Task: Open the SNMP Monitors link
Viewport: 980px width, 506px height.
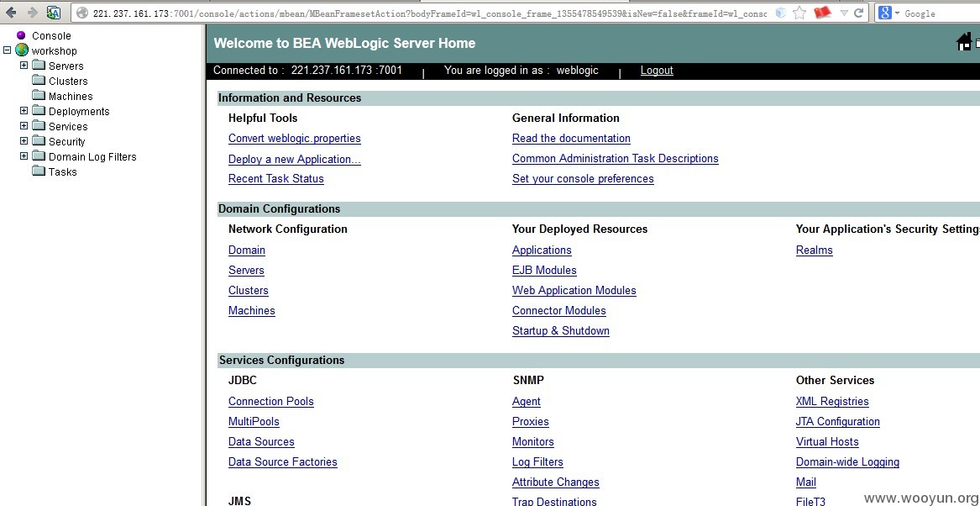Action: [533, 441]
